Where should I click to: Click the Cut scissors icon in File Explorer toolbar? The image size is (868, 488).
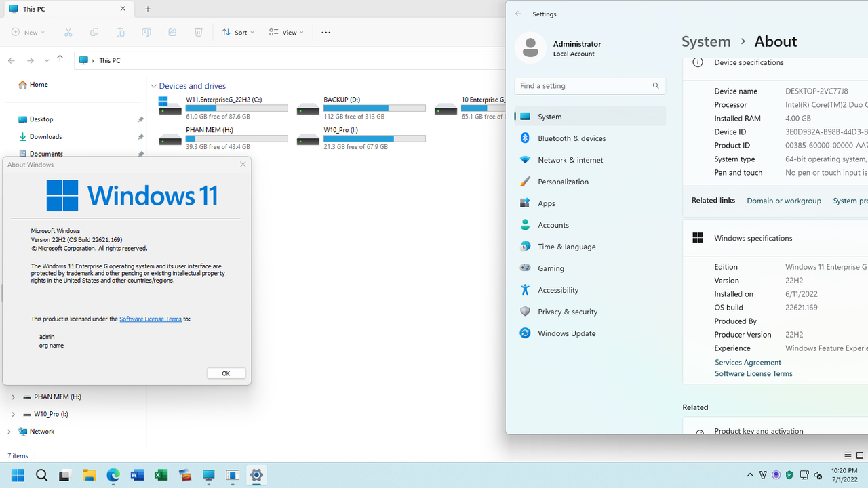[68, 32]
